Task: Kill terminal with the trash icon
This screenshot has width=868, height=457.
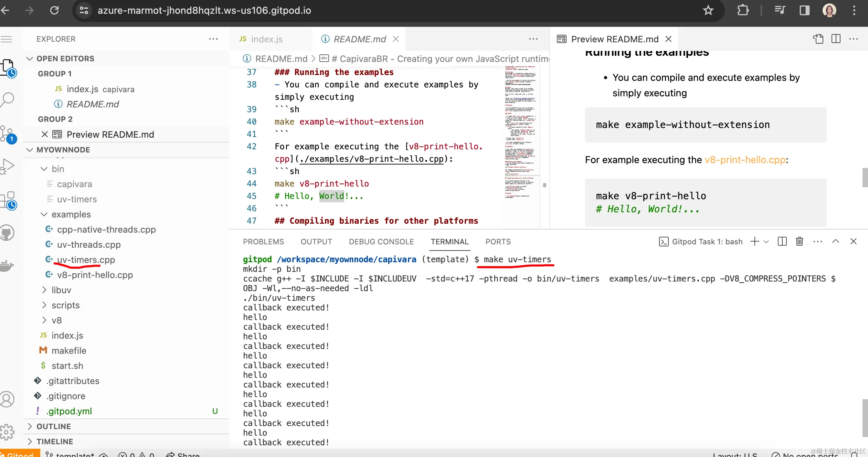Action: click(799, 242)
